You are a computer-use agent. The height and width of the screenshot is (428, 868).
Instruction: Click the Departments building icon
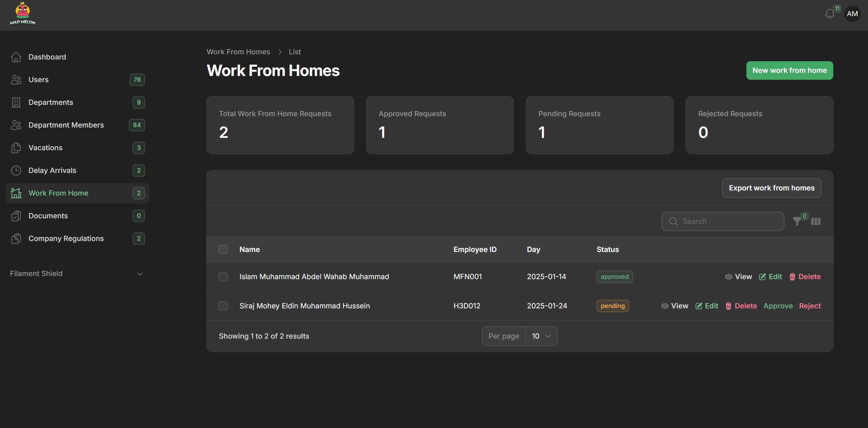(16, 102)
